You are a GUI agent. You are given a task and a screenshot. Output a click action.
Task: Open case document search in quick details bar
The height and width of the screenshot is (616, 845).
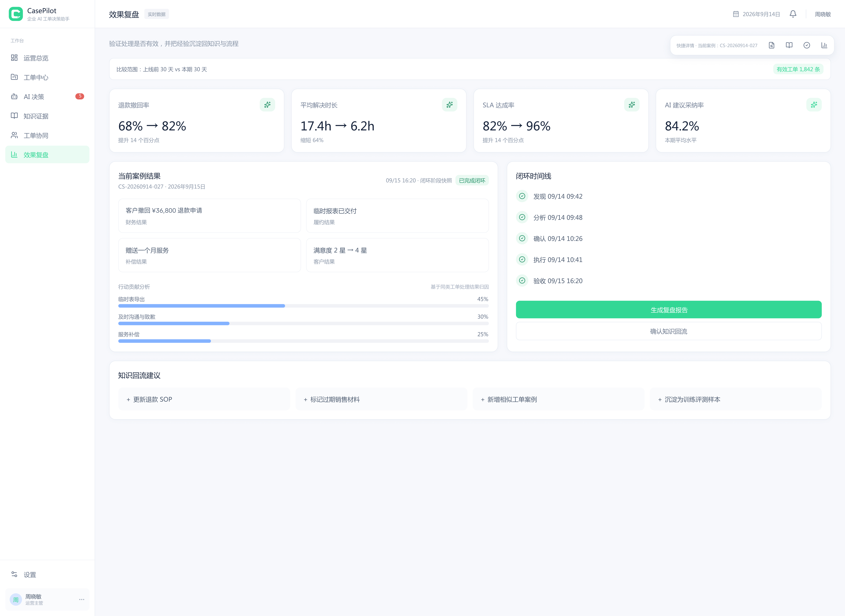(772, 45)
